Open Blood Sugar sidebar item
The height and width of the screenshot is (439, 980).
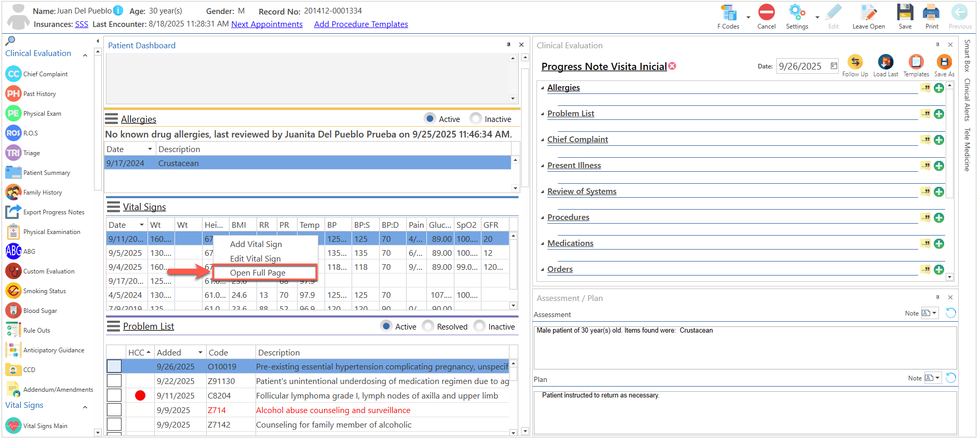coord(32,311)
